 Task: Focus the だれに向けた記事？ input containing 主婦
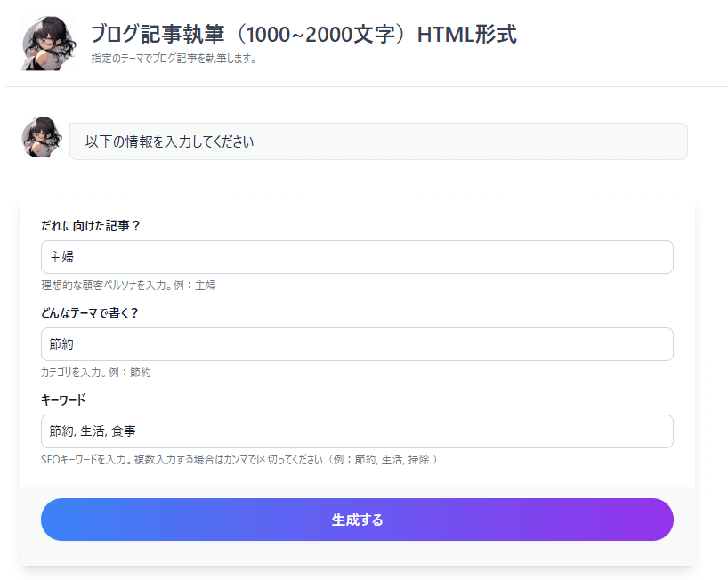357,257
